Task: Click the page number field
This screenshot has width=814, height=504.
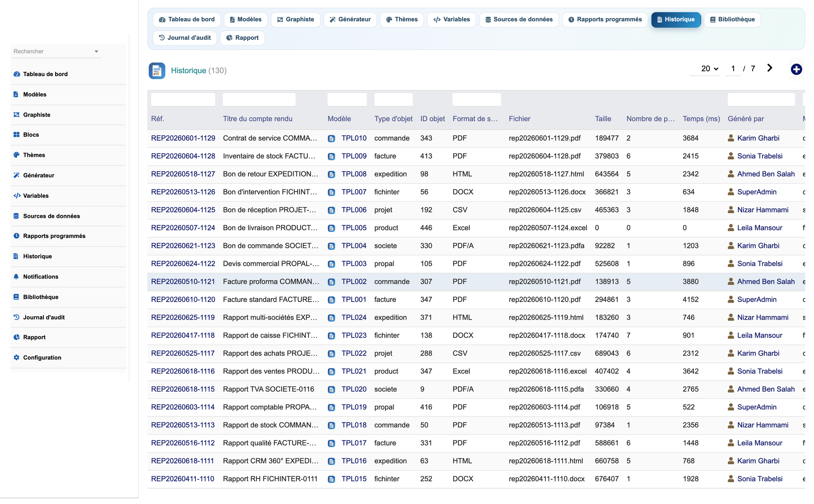Action: click(733, 69)
